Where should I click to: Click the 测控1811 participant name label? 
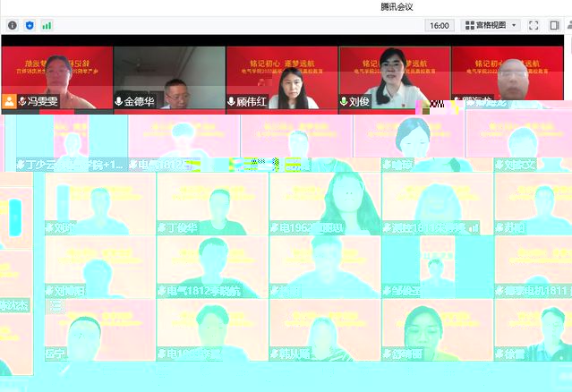tap(430, 228)
